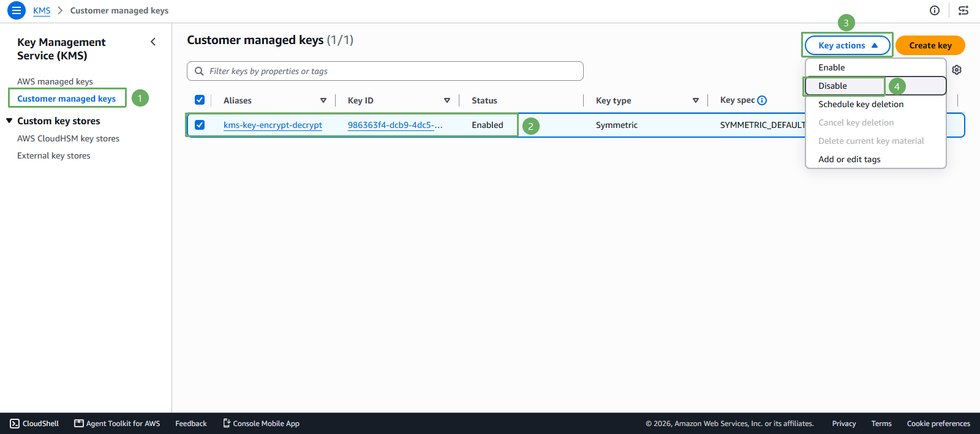
Task: Click the info panel icon in header
Action: (x=935, y=10)
